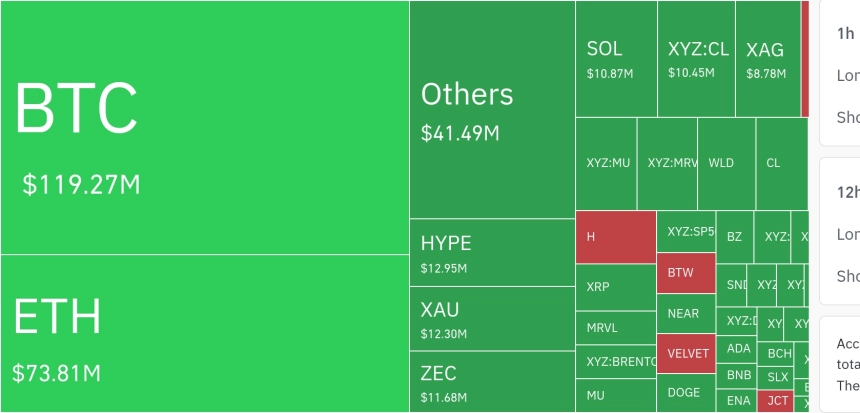
Task: Click the NEAR tile
Action: click(x=686, y=313)
